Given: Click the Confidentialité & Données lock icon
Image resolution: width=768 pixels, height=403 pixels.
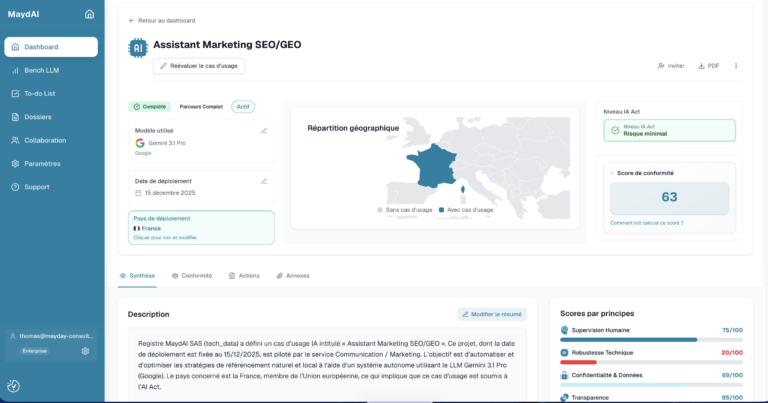Looking at the screenshot, I should pos(564,375).
